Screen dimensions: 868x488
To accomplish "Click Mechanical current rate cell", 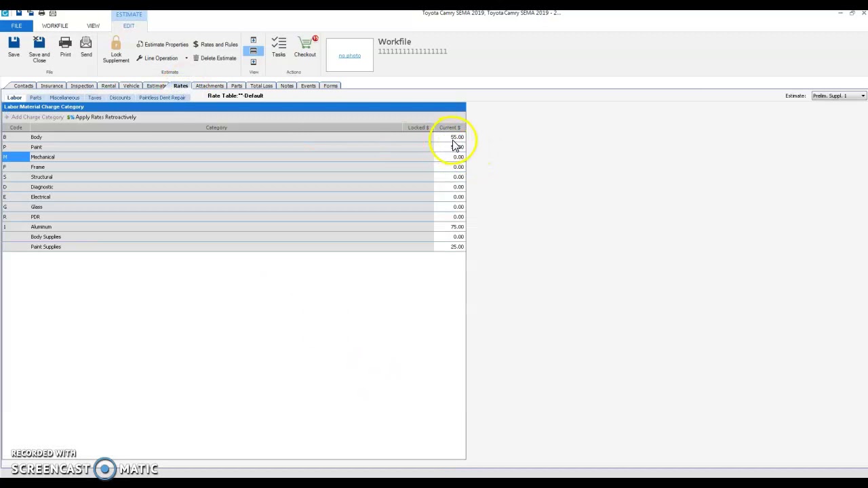I will tap(450, 157).
